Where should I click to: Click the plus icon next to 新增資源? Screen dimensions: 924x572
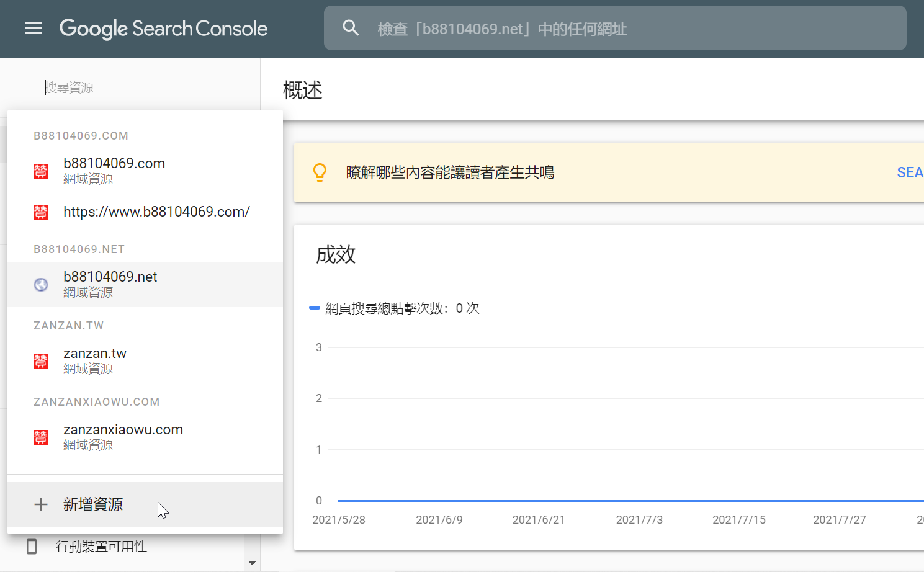(41, 504)
